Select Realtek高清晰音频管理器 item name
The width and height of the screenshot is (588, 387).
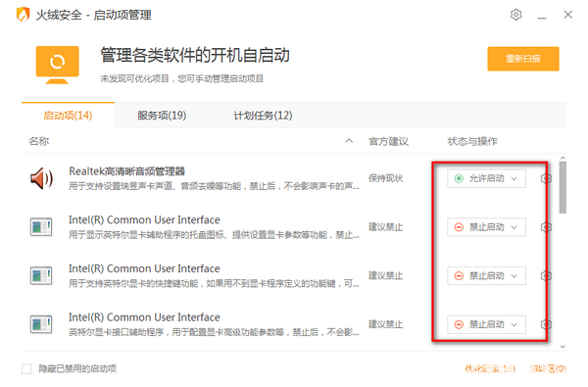pos(126,171)
